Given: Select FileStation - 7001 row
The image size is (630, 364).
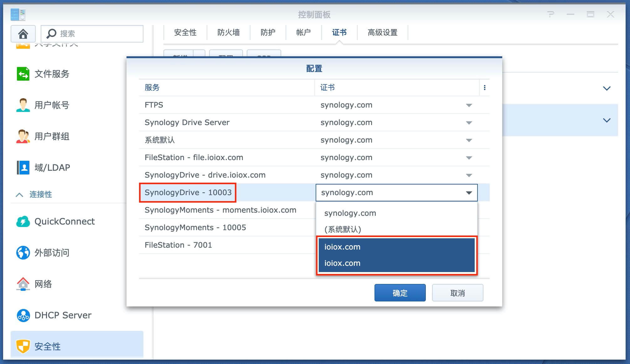Looking at the screenshot, I should (228, 245).
